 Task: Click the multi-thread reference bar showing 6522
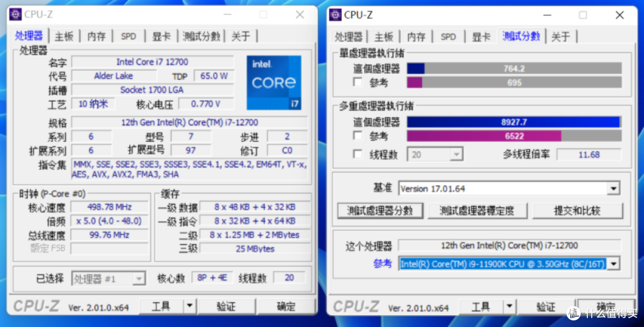click(514, 136)
